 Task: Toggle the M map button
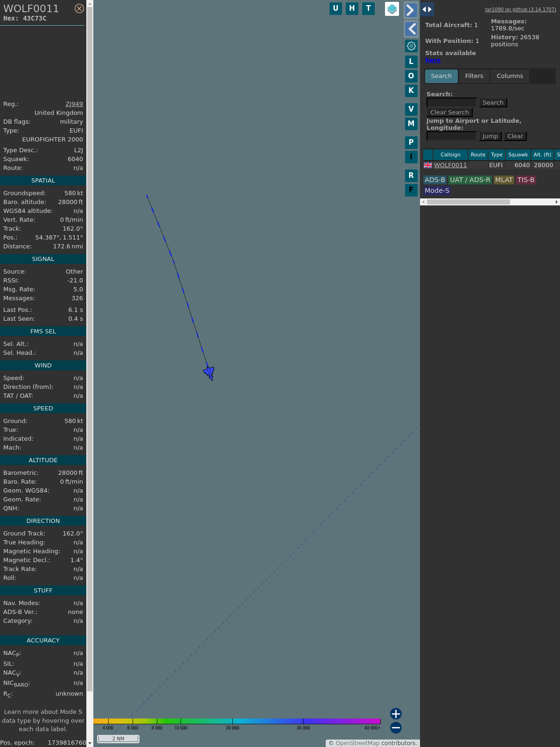[x=411, y=123]
